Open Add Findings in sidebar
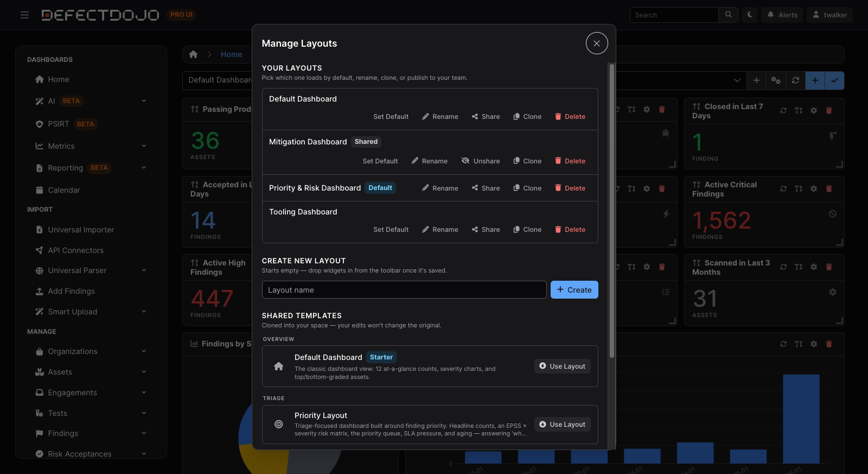This screenshot has height=474, width=868. (71, 291)
